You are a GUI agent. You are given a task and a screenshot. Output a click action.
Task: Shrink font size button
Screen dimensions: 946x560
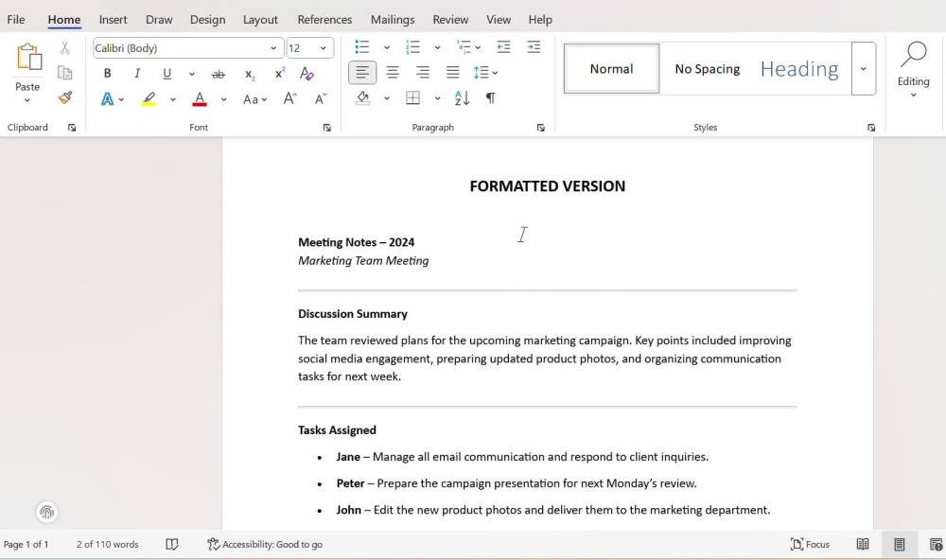coord(321,99)
